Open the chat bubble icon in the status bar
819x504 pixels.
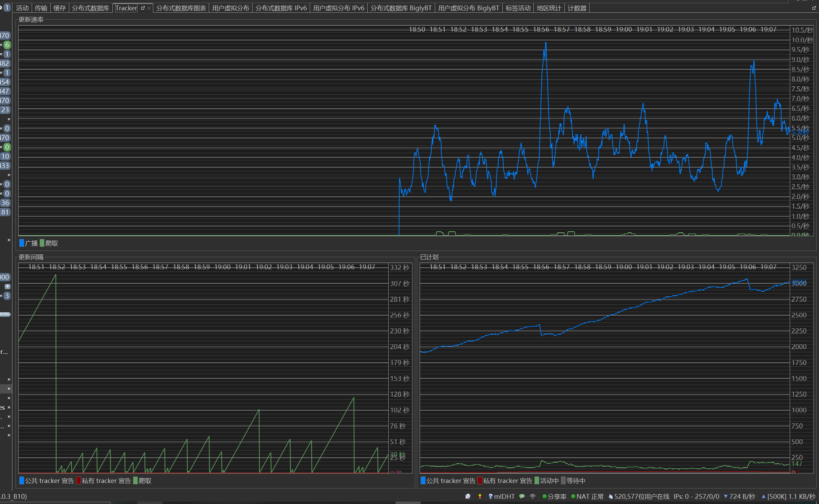coord(522,496)
